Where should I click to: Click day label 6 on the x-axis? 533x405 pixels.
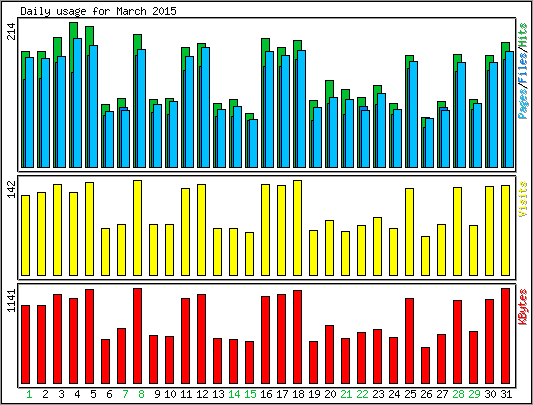pyautogui.click(x=109, y=394)
